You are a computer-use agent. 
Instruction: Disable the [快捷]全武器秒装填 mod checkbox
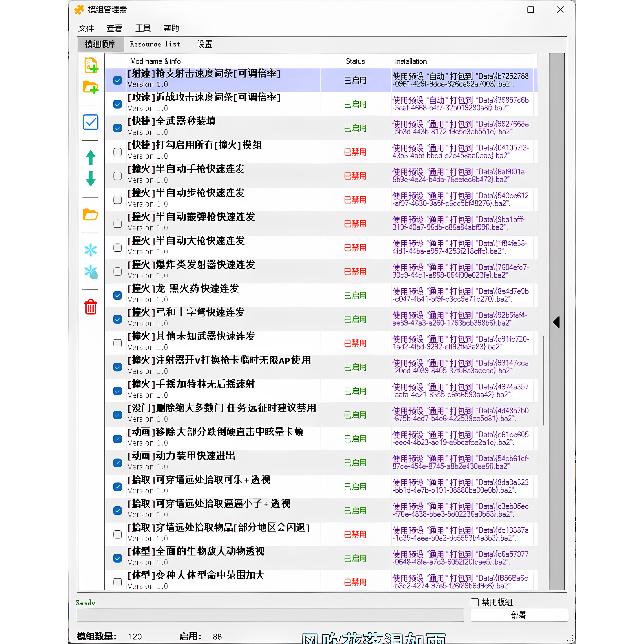[117, 128]
